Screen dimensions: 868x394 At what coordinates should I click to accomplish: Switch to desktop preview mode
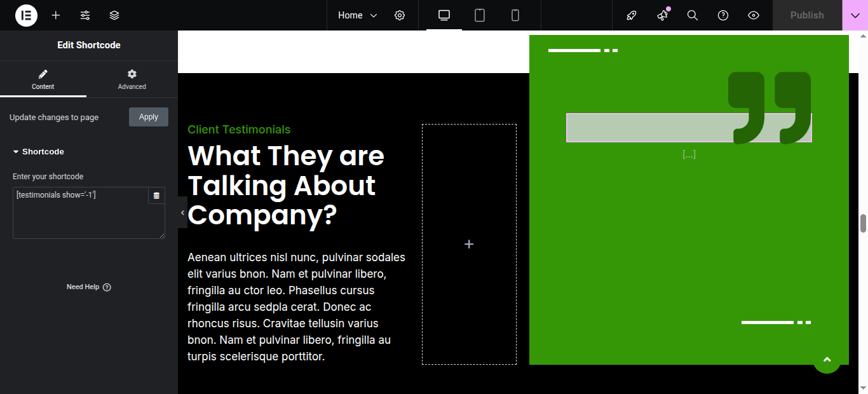444,15
